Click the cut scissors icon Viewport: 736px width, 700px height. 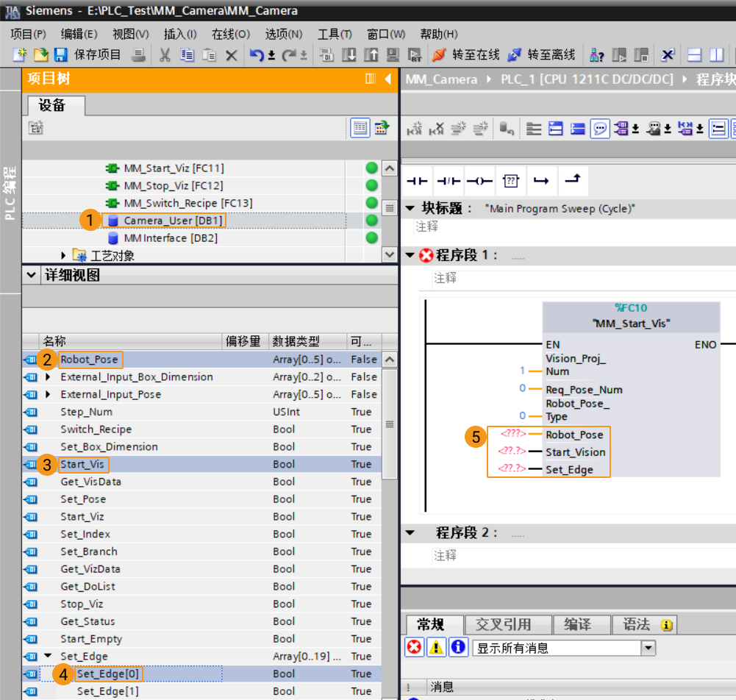click(x=164, y=55)
